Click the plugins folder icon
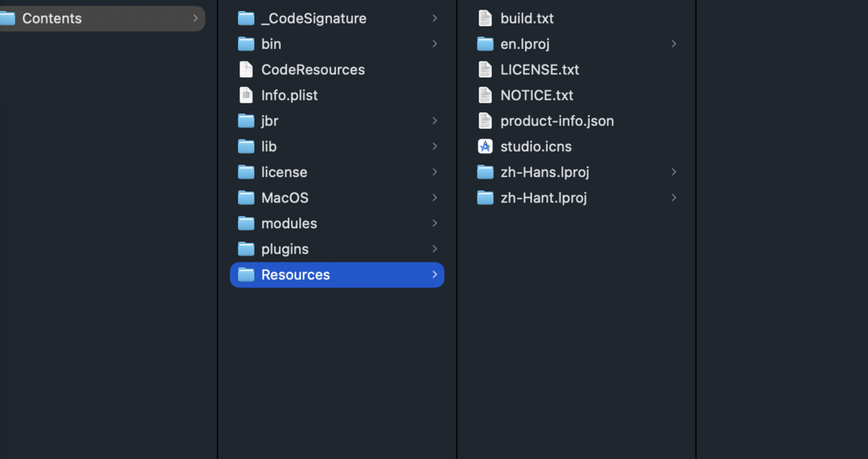Screen dimensions: 868x459 247,249
